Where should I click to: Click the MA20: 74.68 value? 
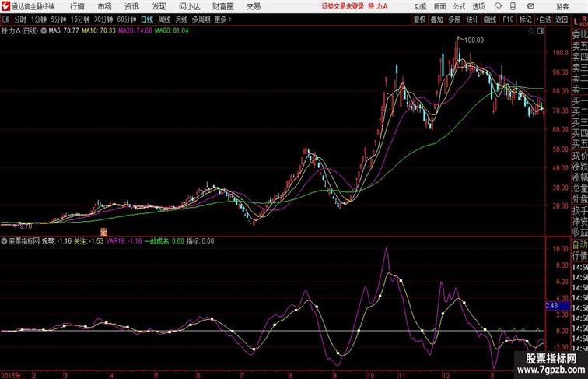[135, 31]
